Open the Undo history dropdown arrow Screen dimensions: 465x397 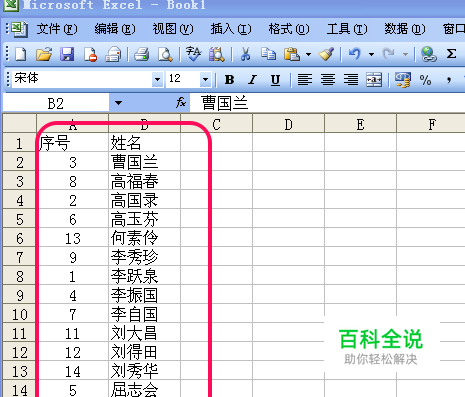[x=371, y=54]
